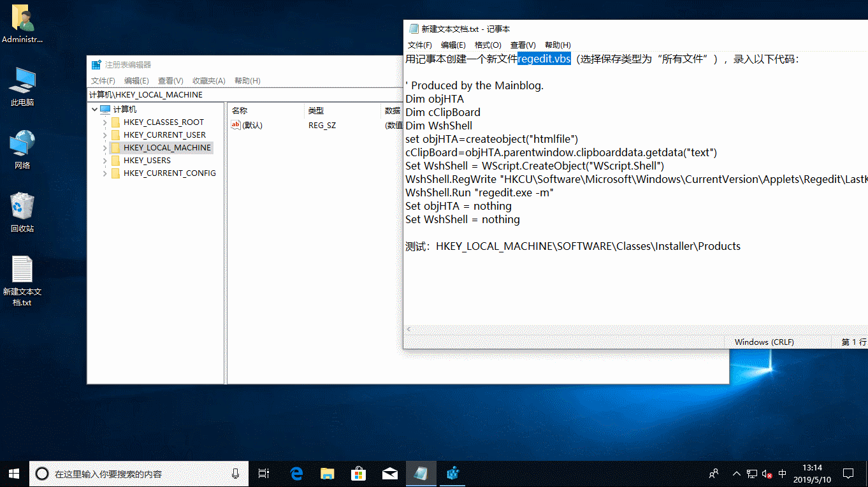This screenshot has width=868, height=487.
Task: Click the Registry Editor title bar icon
Action: tap(96, 64)
